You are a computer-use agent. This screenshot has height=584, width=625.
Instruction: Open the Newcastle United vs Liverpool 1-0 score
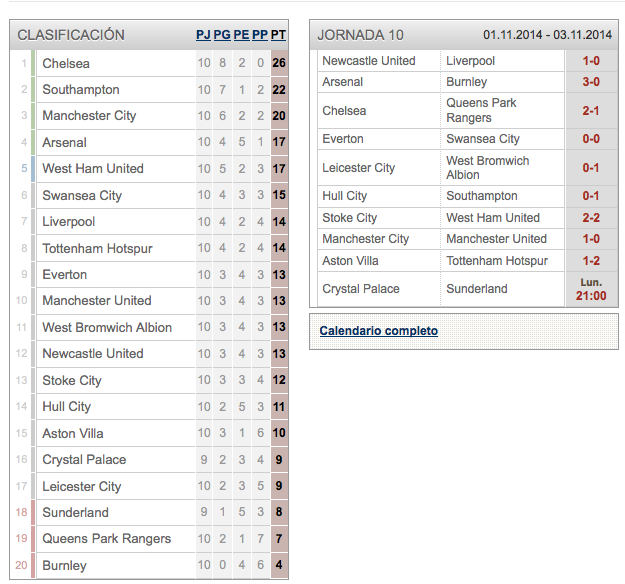[x=591, y=61]
